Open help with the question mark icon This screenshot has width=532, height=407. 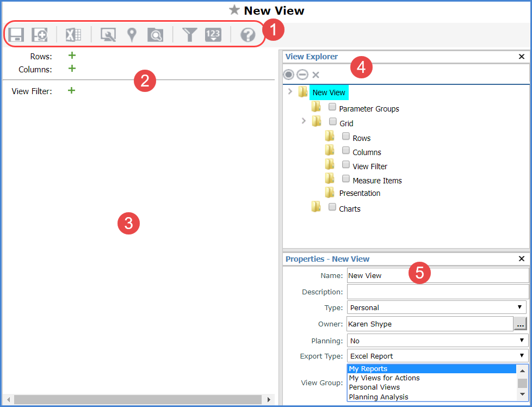248,35
